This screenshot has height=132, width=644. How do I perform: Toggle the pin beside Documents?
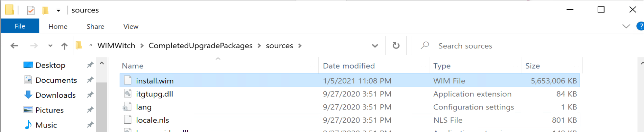point(90,80)
